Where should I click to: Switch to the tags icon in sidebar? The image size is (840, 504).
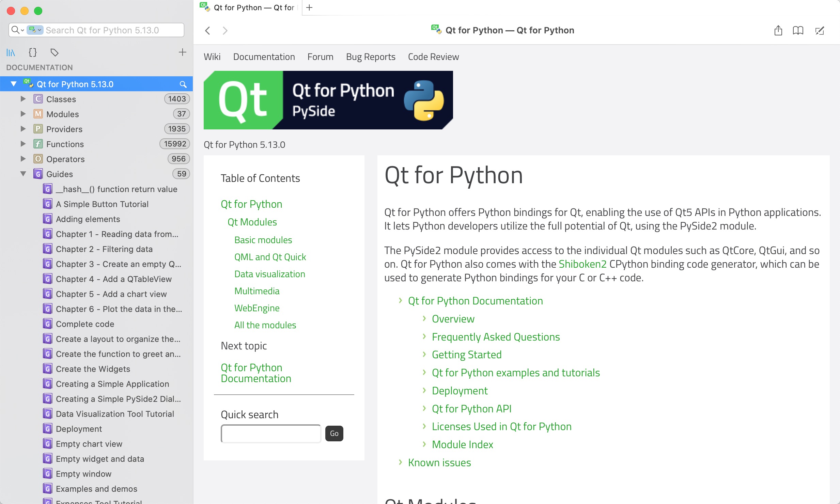(x=55, y=52)
